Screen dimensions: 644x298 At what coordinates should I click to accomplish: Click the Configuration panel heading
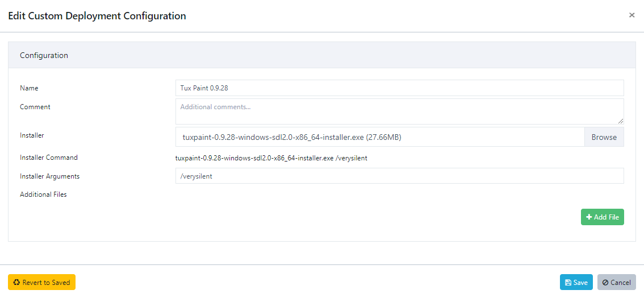tap(44, 55)
